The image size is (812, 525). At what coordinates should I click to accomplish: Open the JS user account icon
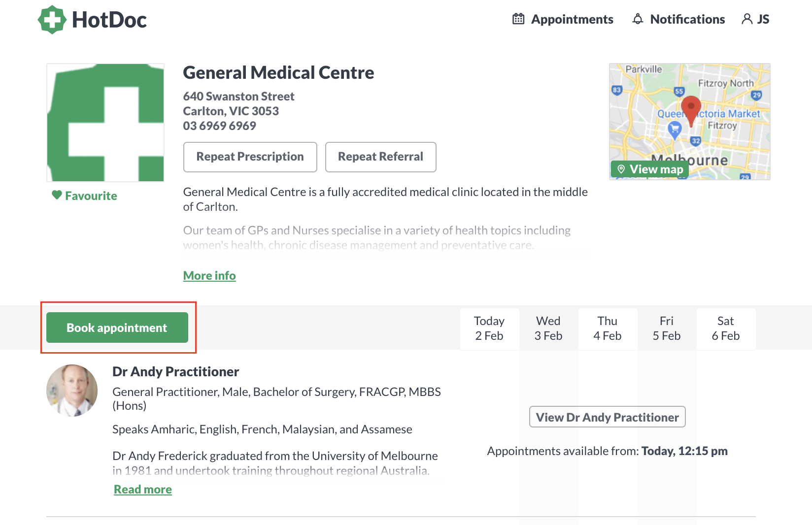tap(747, 19)
